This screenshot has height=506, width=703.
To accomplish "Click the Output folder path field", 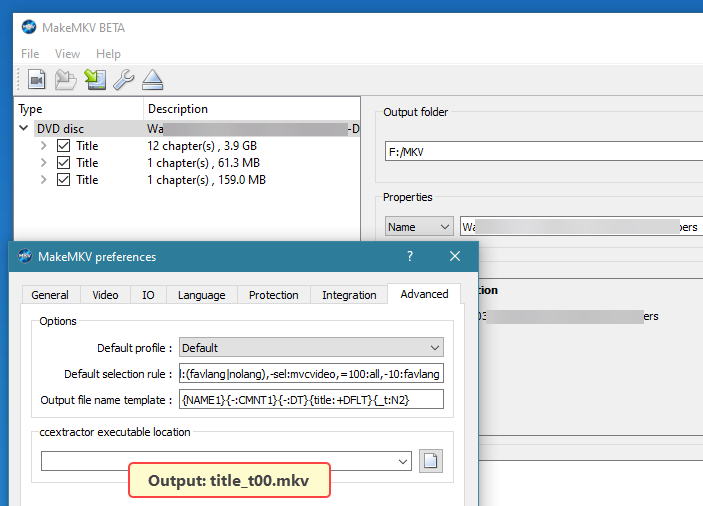I will point(543,151).
